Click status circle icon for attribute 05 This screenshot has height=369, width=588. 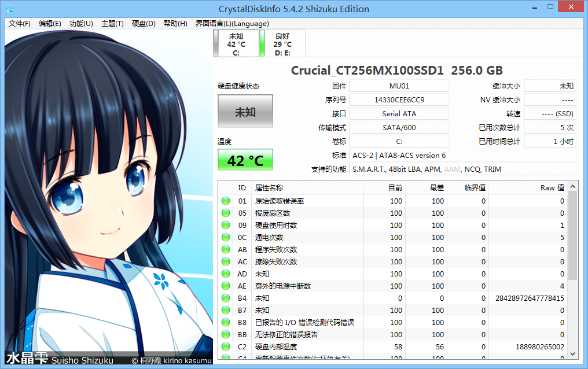[x=226, y=213]
